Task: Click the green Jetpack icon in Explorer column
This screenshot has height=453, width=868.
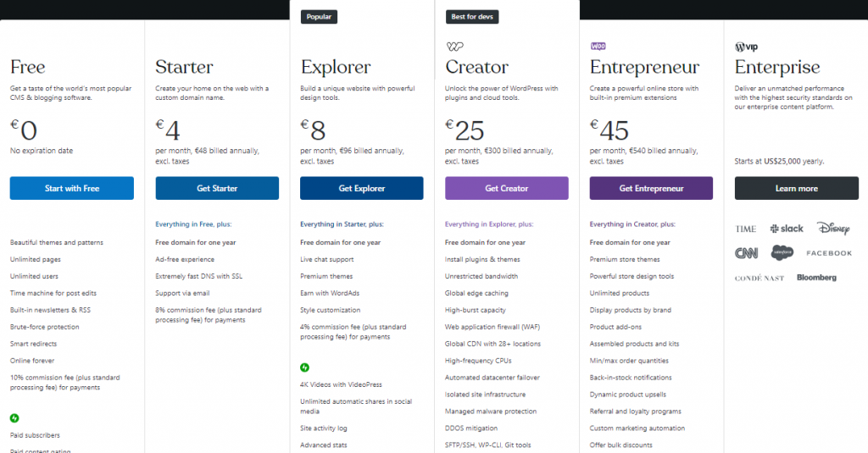Action: (304, 367)
